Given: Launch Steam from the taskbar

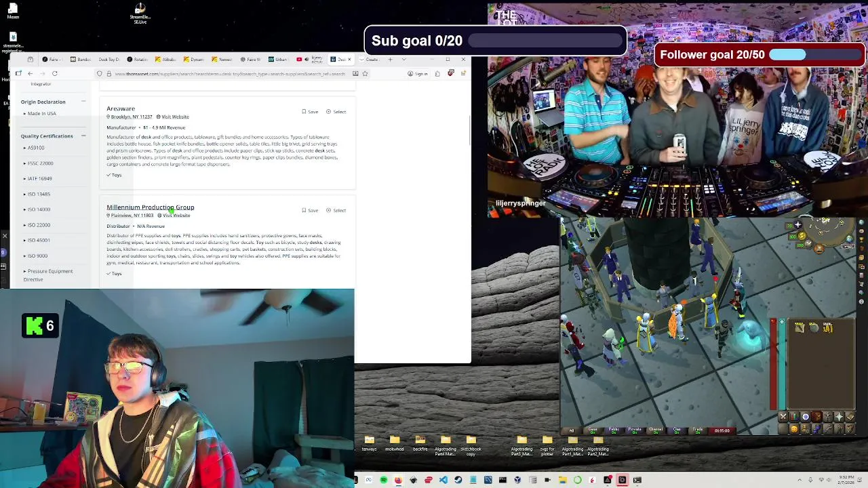Looking at the screenshot, I should [458, 480].
